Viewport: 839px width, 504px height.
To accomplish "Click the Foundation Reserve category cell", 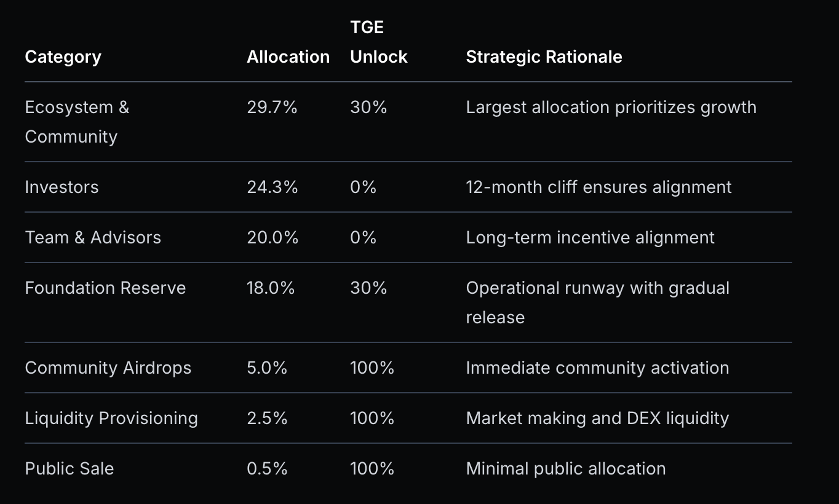I will coord(105,288).
